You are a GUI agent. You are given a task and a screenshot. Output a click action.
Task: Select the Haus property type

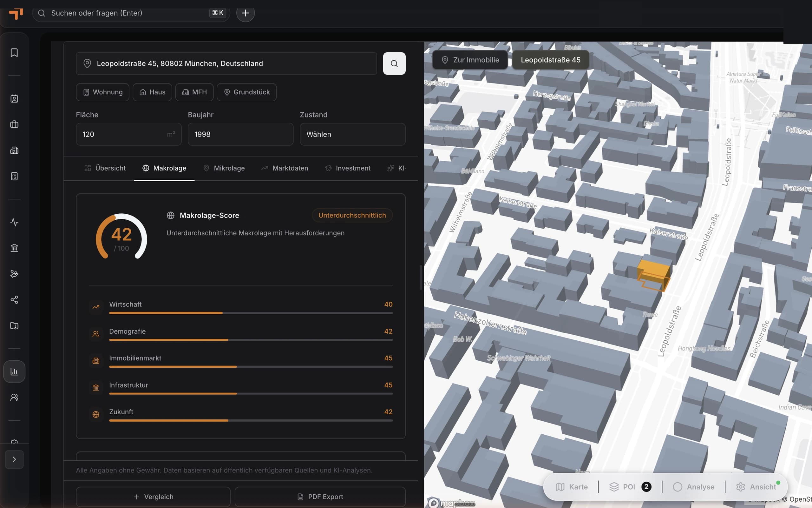click(152, 92)
